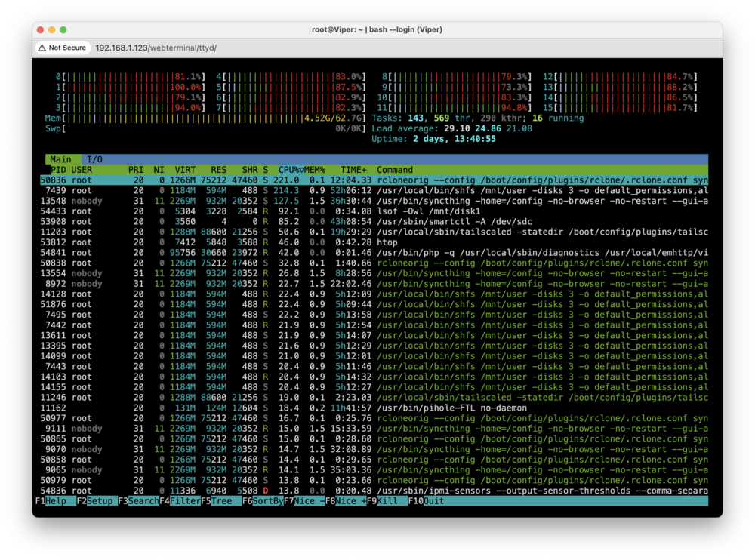Viewport: 755px width, 560px height.
Task: Select lsof process PID 54433
Action: [374, 211]
